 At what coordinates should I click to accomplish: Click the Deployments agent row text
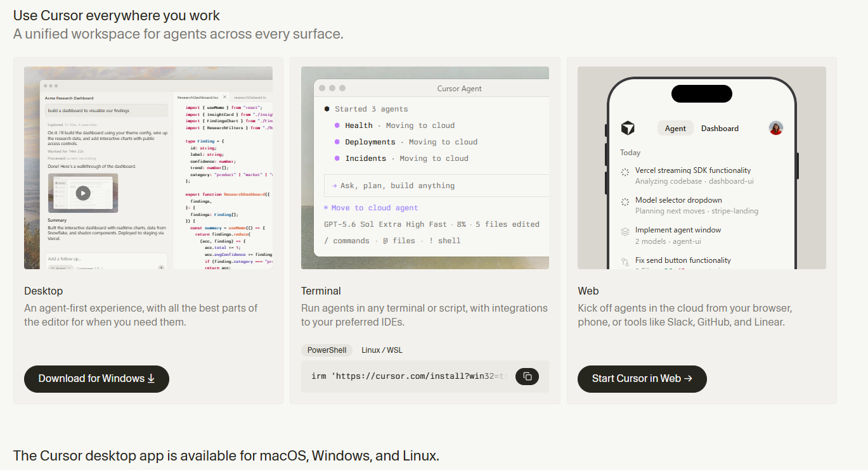click(411, 142)
